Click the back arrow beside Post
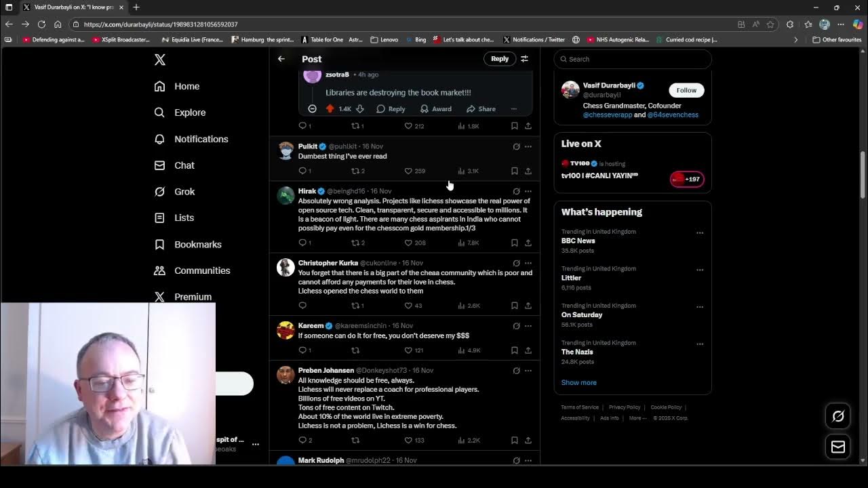868x488 pixels. tap(281, 59)
